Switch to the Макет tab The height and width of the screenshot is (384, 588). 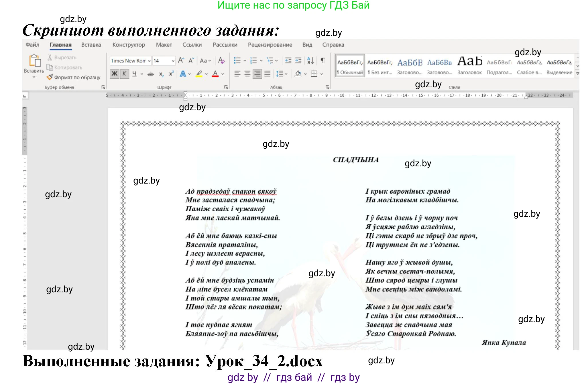click(164, 45)
